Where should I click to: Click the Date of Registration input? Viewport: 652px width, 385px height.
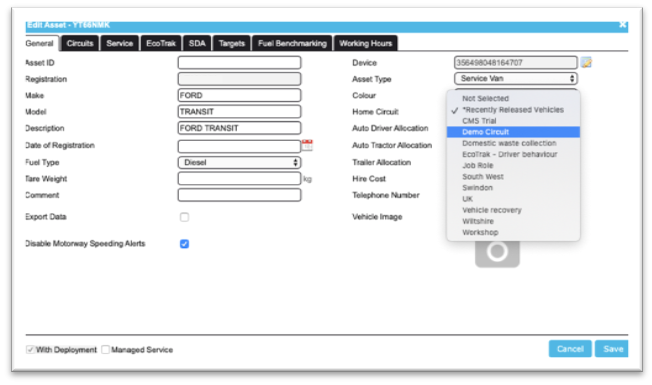click(x=240, y=146)
